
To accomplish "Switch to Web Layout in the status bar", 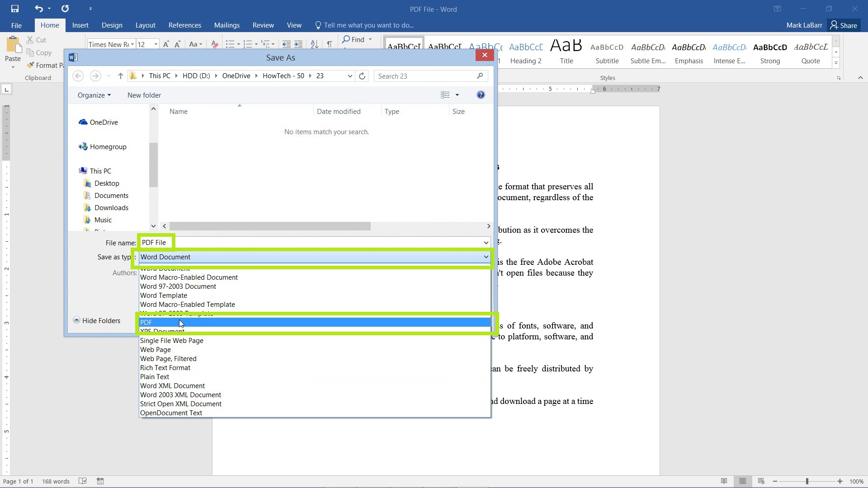I will click(761, 481).
